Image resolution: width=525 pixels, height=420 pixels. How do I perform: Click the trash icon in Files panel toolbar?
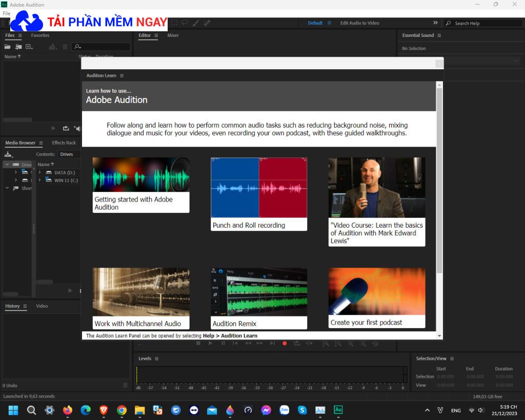(65, 47)
